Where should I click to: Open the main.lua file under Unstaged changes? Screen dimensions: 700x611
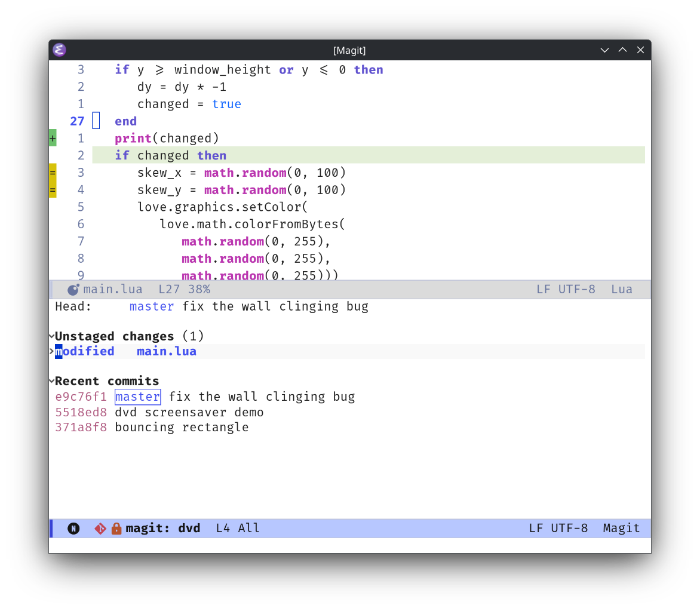coord(167,351)
